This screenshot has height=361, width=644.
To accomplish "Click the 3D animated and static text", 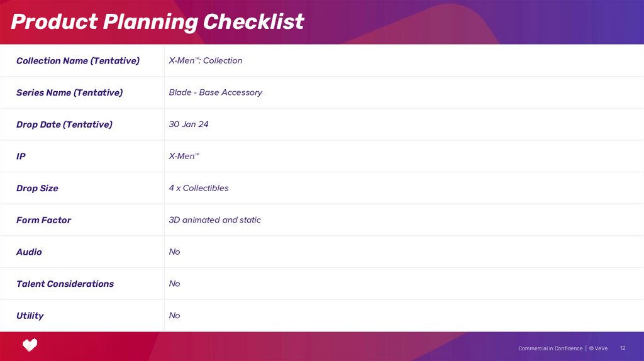I will (x=214, y=220).
